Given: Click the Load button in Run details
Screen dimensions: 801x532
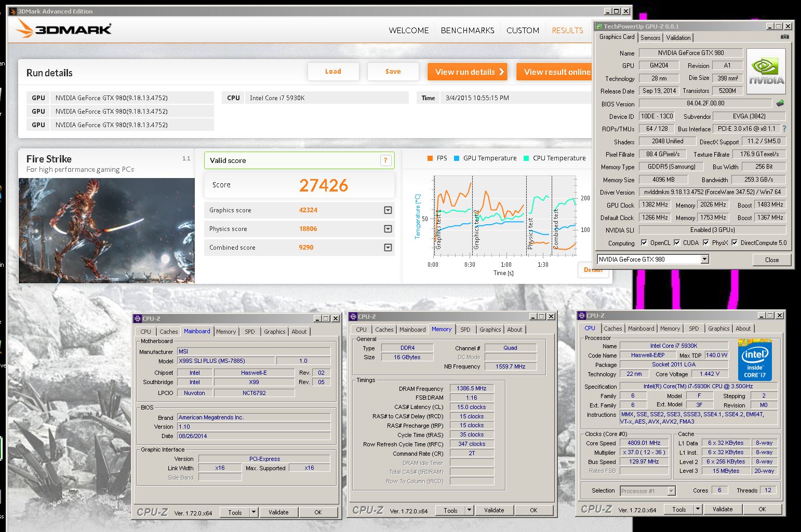Looking at the screenshot, I should (333, 72).
